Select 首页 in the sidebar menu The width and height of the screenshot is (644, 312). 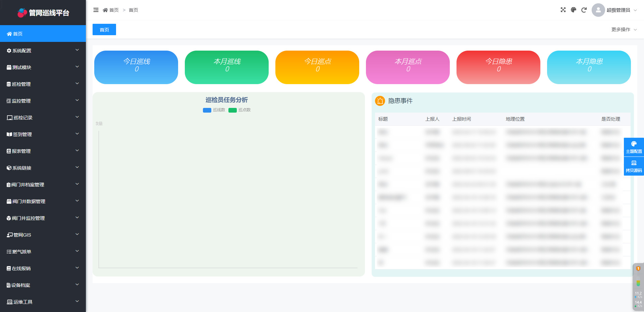click(x=43, y=34)
